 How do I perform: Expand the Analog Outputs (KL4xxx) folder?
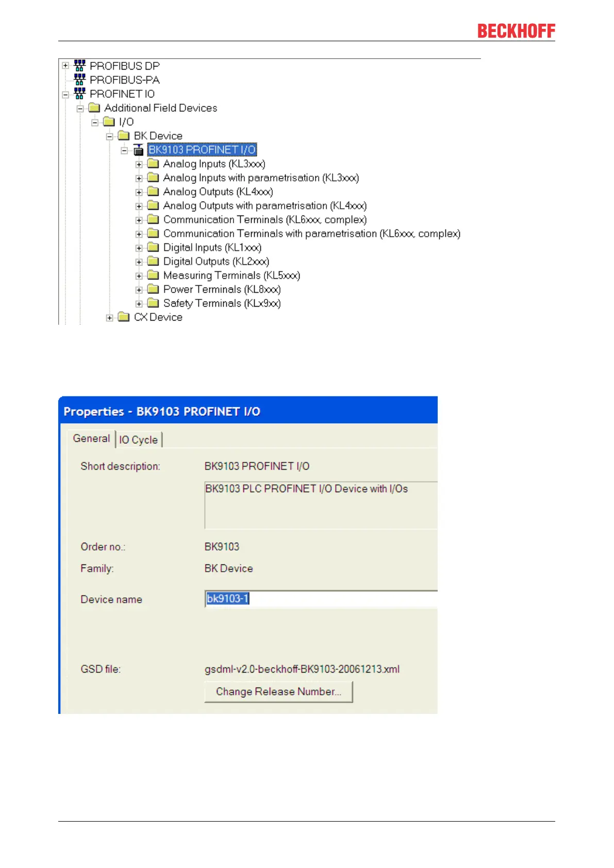pos(139,192)
